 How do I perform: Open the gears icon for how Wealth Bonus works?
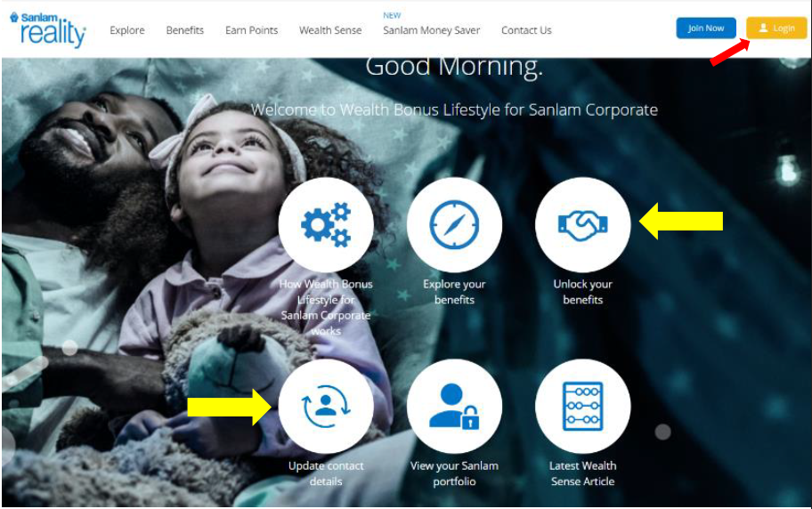(326, 225)
